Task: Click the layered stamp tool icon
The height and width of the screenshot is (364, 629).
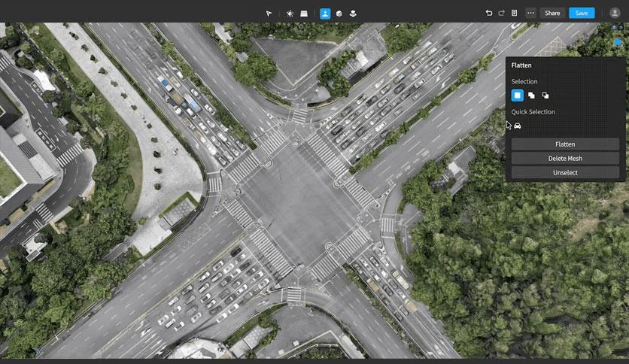Action: [353, 14]
